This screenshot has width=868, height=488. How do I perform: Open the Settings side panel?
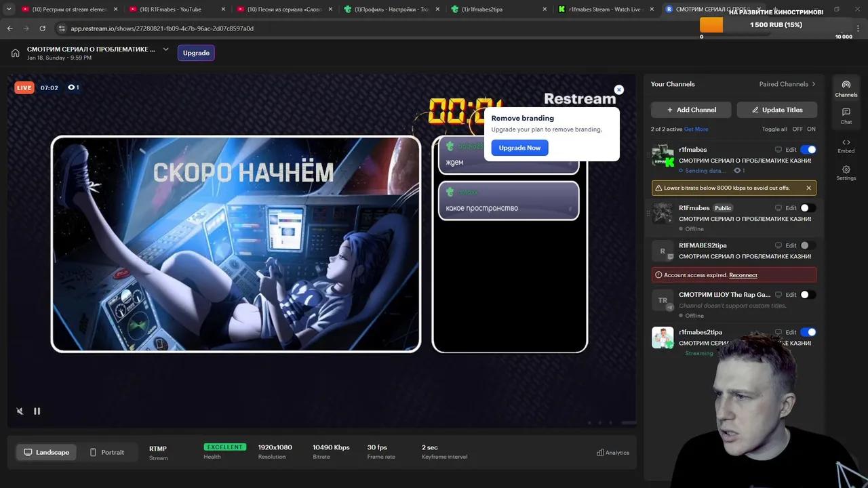[x=846, y=173]
